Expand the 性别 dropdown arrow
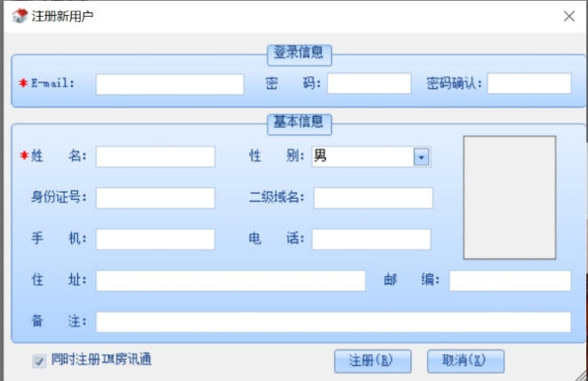The image size is (588, 381). pos(421,157)
